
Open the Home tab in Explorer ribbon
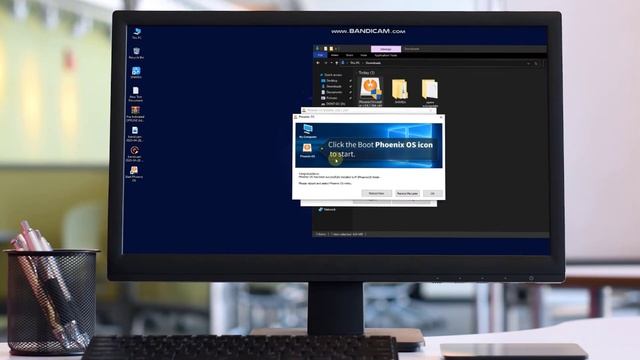pos(335,55)
